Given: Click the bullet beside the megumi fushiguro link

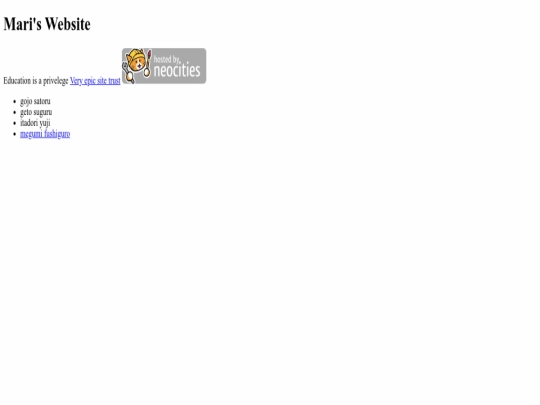Looking at the screenshot, I should 14,134.
